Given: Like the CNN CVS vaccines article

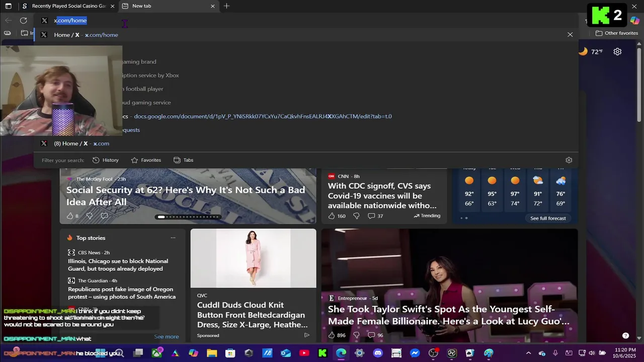Looking at the screenshot, I should 332,216.
